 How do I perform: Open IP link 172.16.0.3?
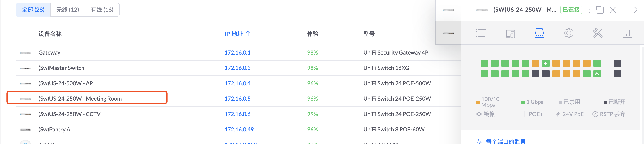pos(237,68)
